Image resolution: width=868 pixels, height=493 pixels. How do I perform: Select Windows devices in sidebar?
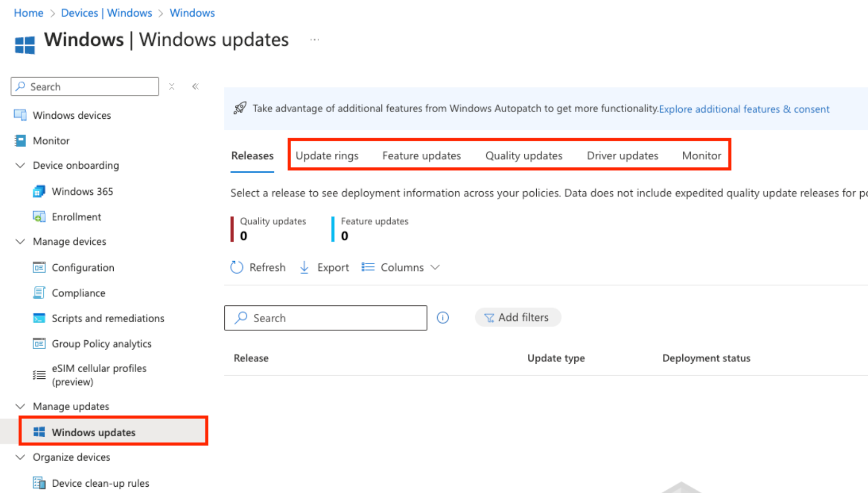point(72,115)
